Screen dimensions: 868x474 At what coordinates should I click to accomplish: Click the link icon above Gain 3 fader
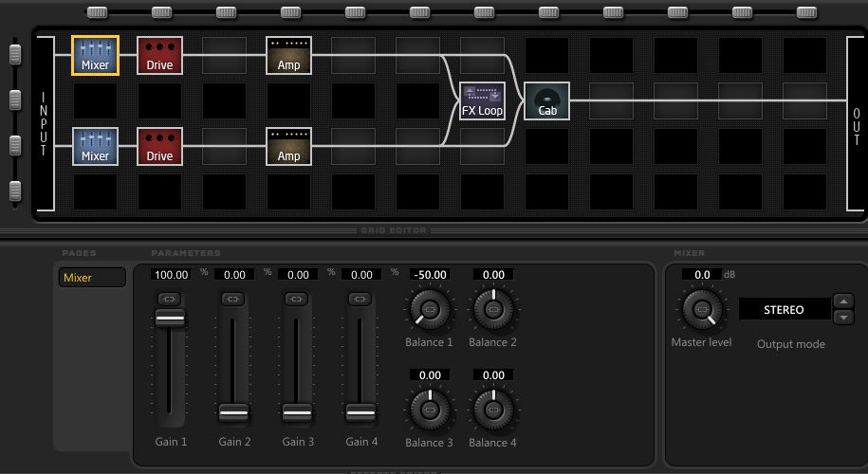pyautogui.click(x=296, y=300)
